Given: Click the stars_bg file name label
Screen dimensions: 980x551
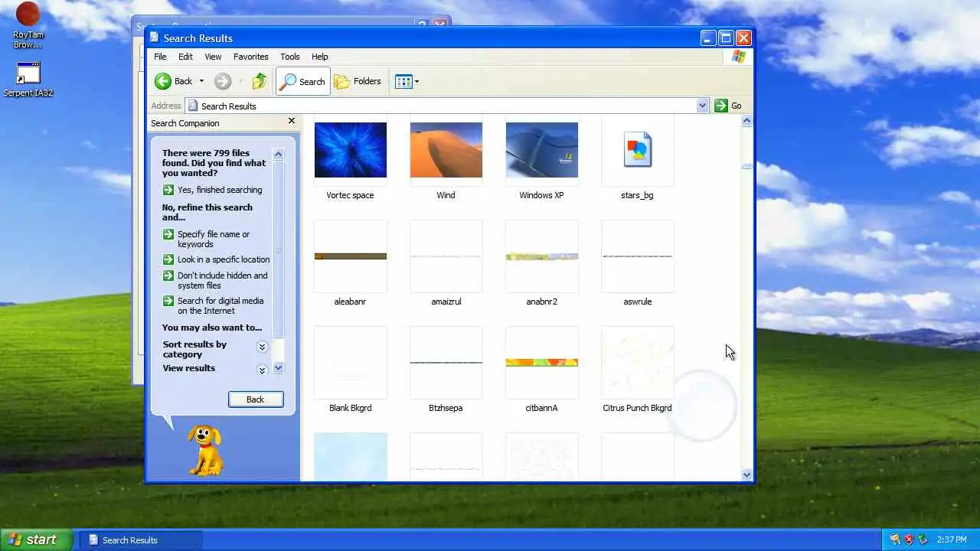Looking at the screenshot, I should [637, 195].
